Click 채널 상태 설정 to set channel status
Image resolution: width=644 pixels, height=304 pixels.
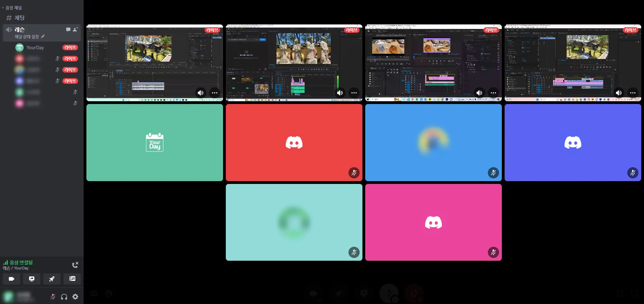click(x=26, y=37)
